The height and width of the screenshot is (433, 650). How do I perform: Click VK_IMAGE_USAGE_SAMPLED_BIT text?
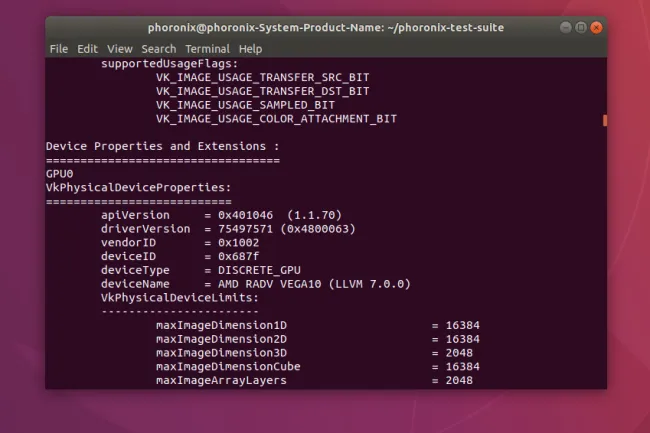pos(245,105)
